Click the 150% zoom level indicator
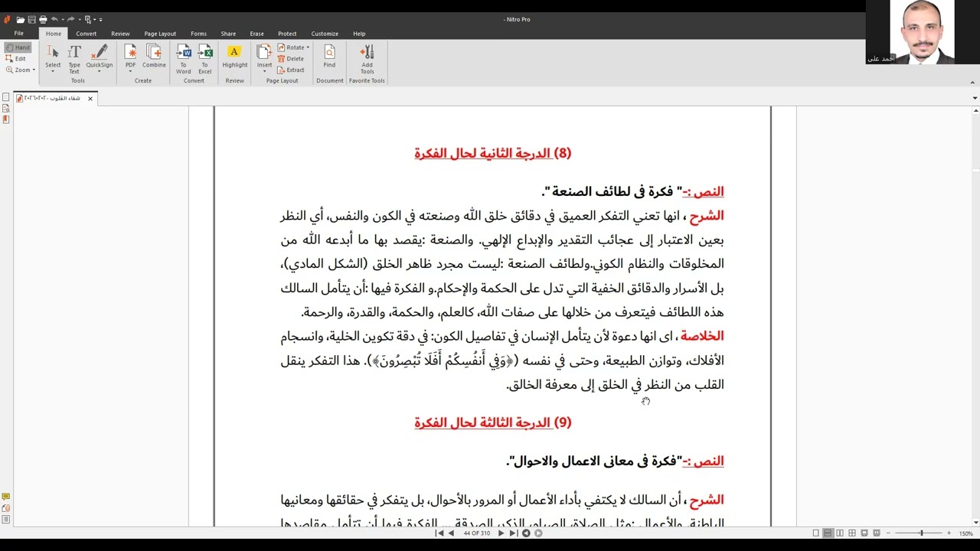 966,533
